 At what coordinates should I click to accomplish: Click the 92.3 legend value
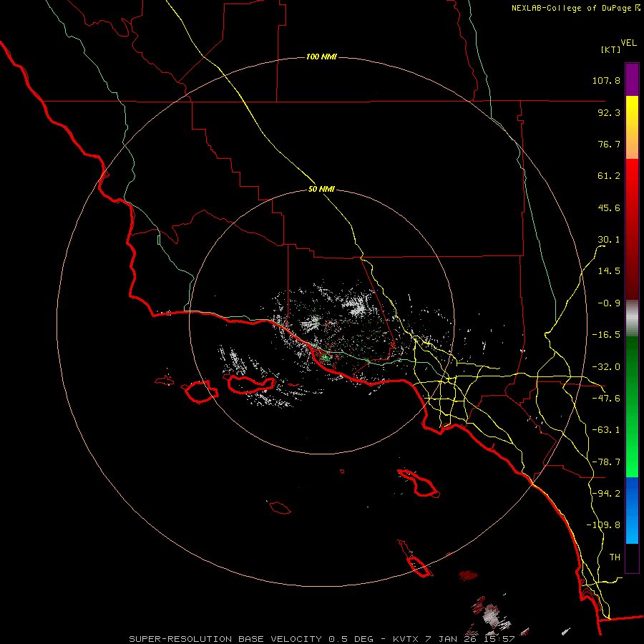tap(609, 112)
